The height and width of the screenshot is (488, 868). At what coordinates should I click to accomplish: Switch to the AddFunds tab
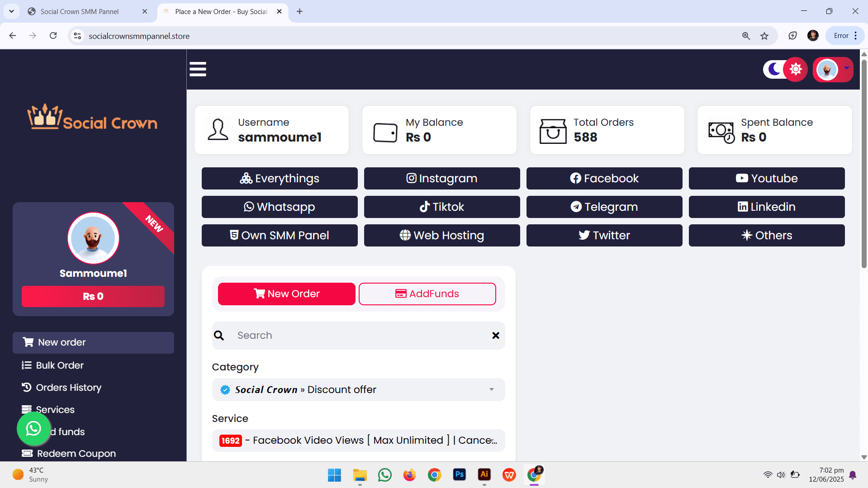pos(427,294)
